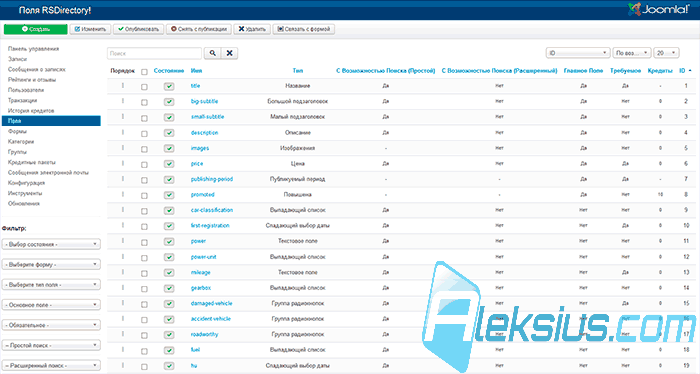Check the checkbox for images row
700x374 pixels.
point(144,149)
